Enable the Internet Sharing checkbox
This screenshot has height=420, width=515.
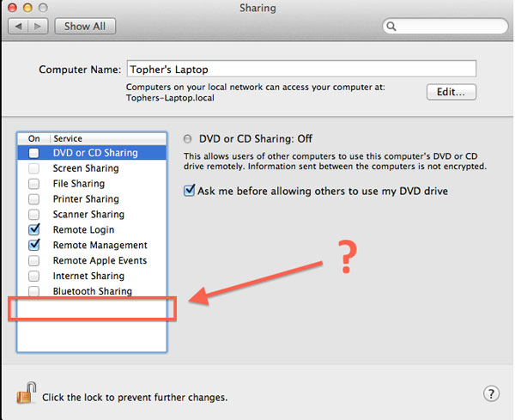point(34,277)
